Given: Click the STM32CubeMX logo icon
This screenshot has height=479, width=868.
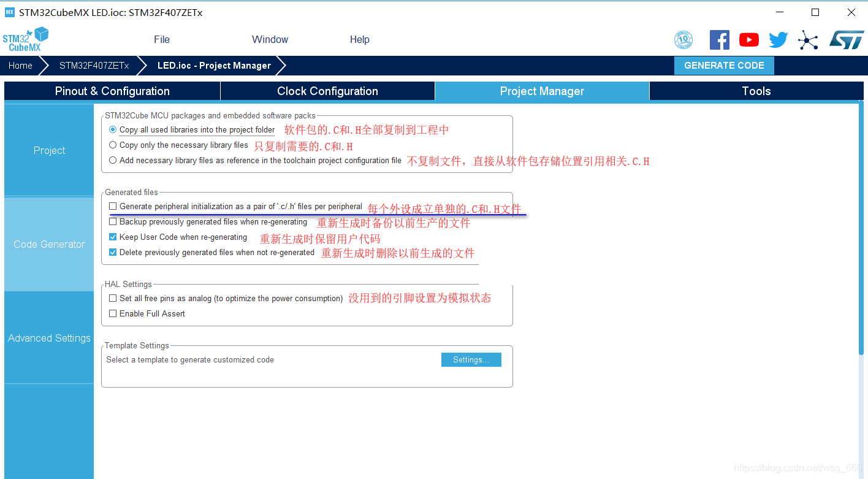Looking at the screenshot, I should (26, 39).
